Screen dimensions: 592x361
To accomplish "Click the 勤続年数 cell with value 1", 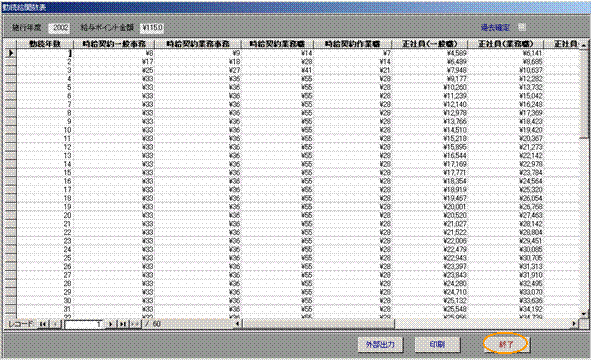I will (45, 53).
